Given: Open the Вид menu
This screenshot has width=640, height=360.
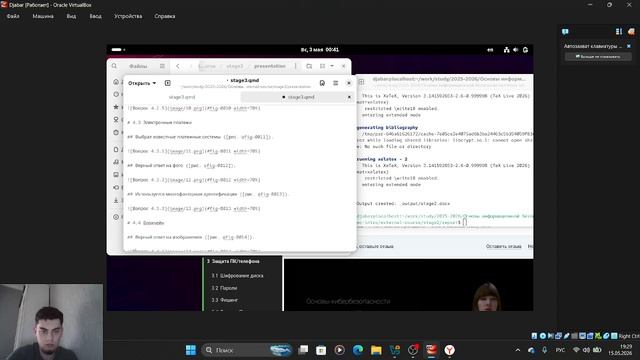Looking at the screenshot, I should click(71, 16).
